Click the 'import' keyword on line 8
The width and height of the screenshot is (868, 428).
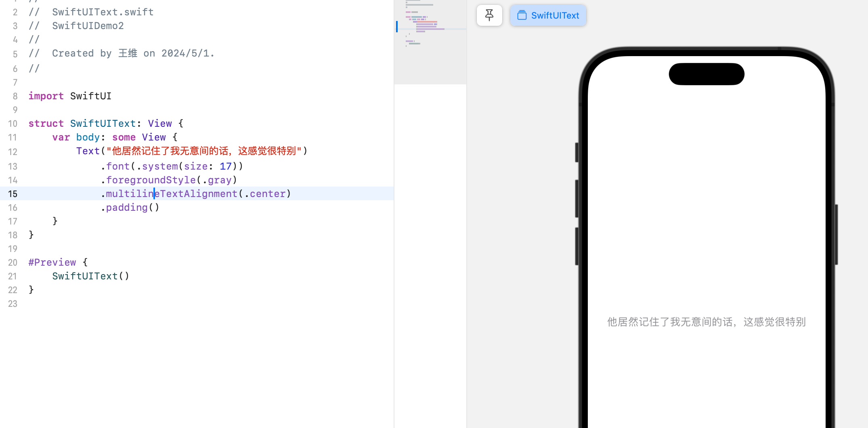tap(46, 96)
